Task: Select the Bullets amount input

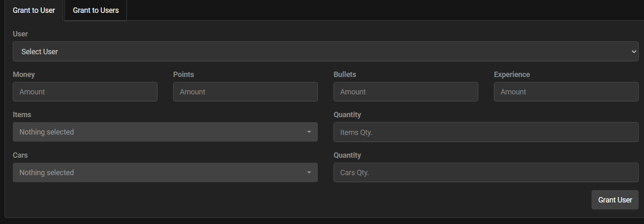Action: [405, 92]
